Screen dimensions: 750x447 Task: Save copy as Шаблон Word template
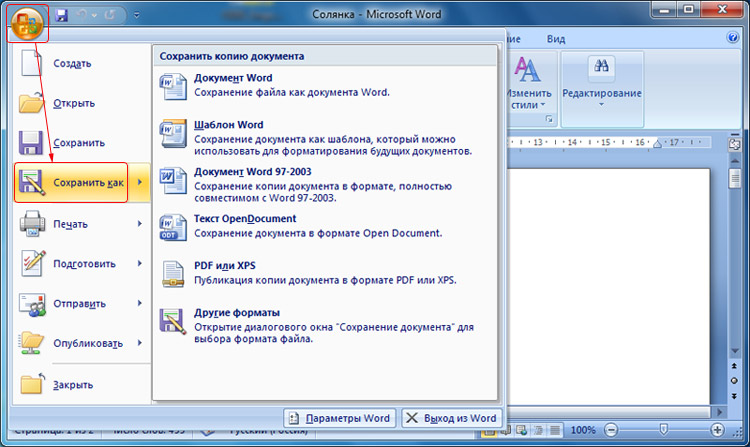click(325, 138)
